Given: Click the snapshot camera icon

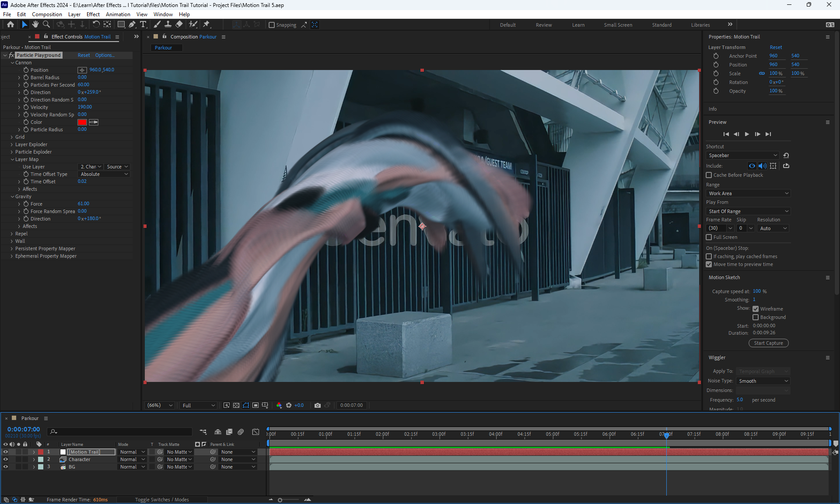Looking at the screenshot, I should point(318,406).
